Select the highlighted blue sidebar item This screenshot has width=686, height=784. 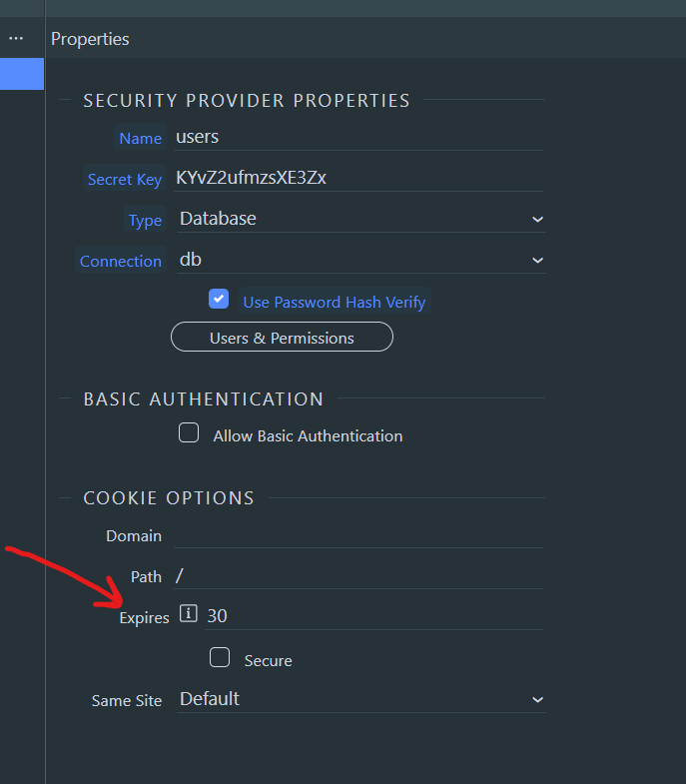(x=22, y=74)
